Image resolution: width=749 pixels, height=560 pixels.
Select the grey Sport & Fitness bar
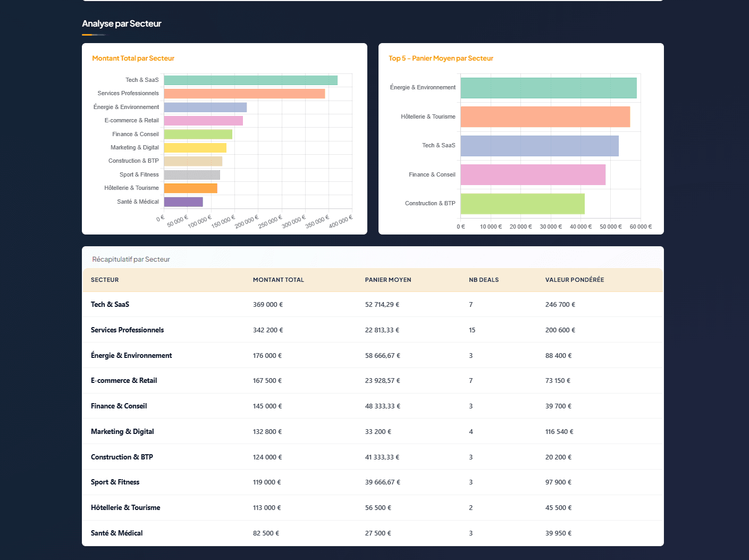point(191,174)
